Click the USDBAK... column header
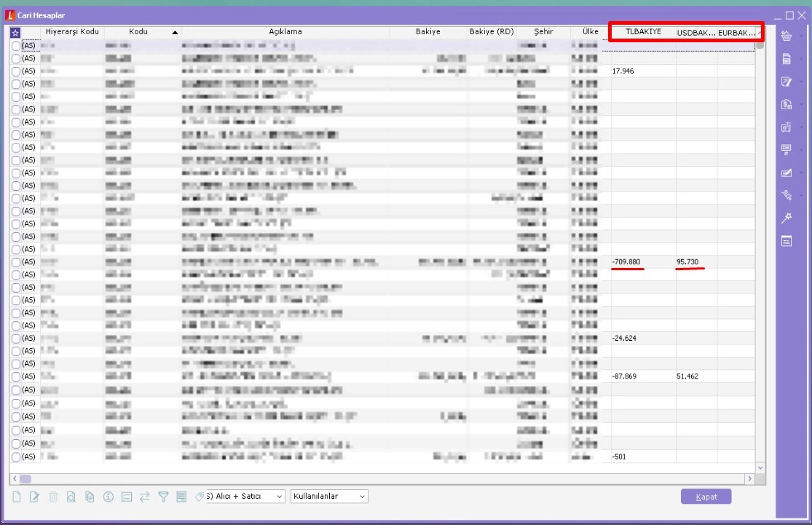Image resolution: width=812 pixels, height=525 pixels. point(696,33)
